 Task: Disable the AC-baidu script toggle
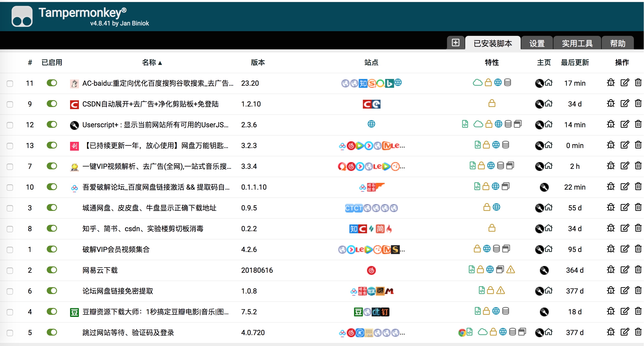[x=52, y=83]
